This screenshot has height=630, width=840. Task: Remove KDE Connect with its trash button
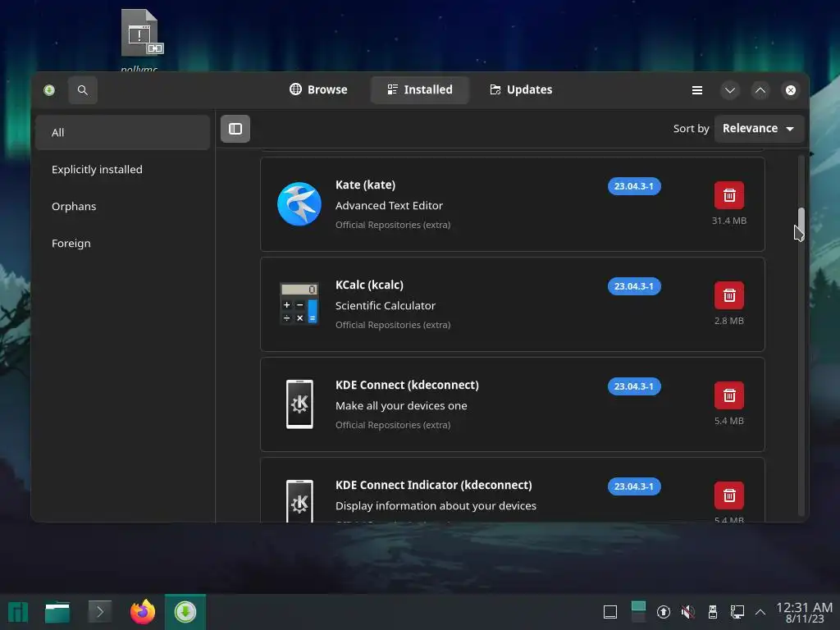(728, 395)
